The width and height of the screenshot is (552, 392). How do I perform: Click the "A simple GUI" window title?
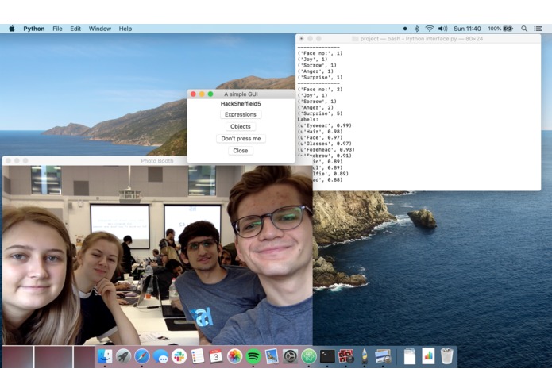tap(241, 94)
